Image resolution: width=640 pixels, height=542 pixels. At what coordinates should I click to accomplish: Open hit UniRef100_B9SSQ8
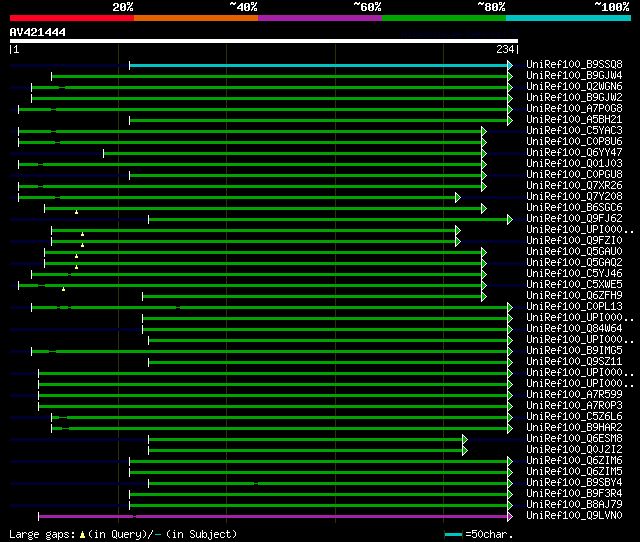coord(574,64)
